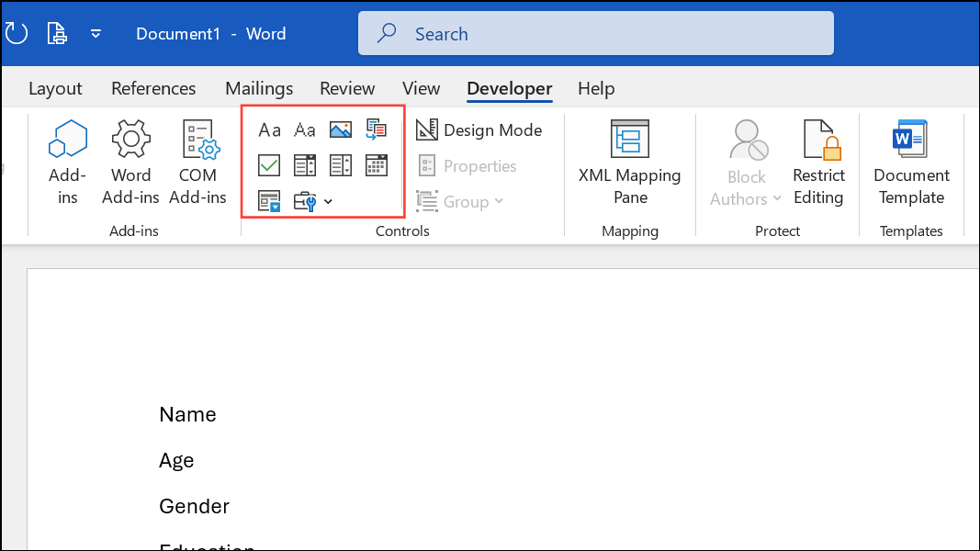The width and height of the screenshot is (980, 551).
Task: Click inside the Search box
Action: [596, 33]
